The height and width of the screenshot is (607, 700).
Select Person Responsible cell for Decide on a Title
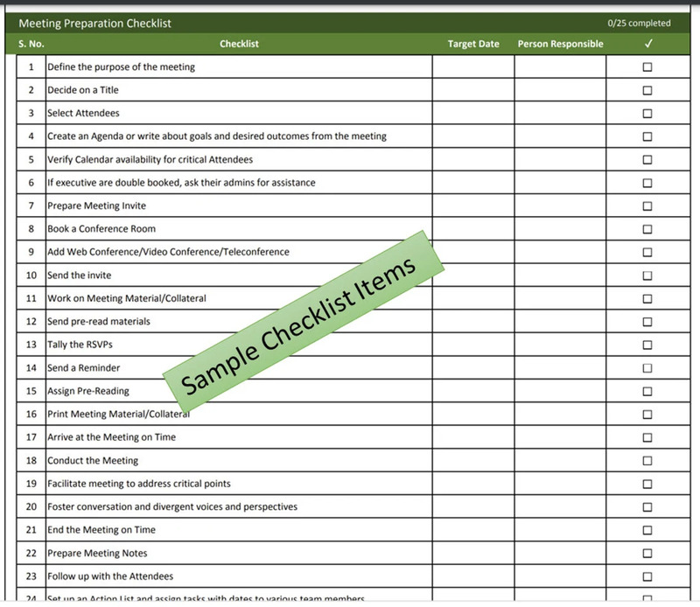560,90
